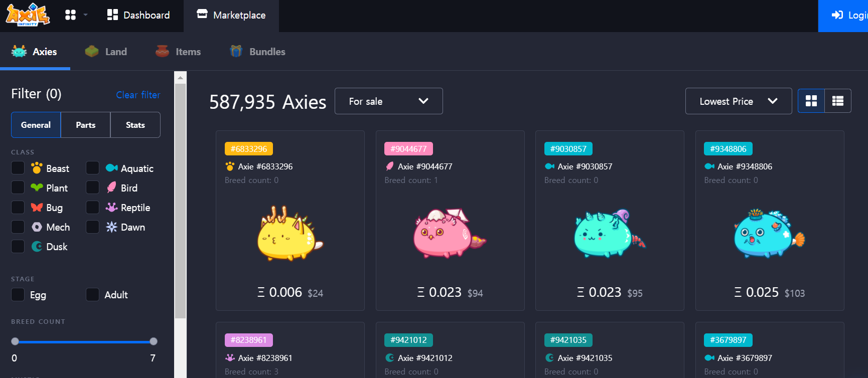868x378 pixels.
Task: Check the Aquatic class checkbox
Action: coord(92,168)
